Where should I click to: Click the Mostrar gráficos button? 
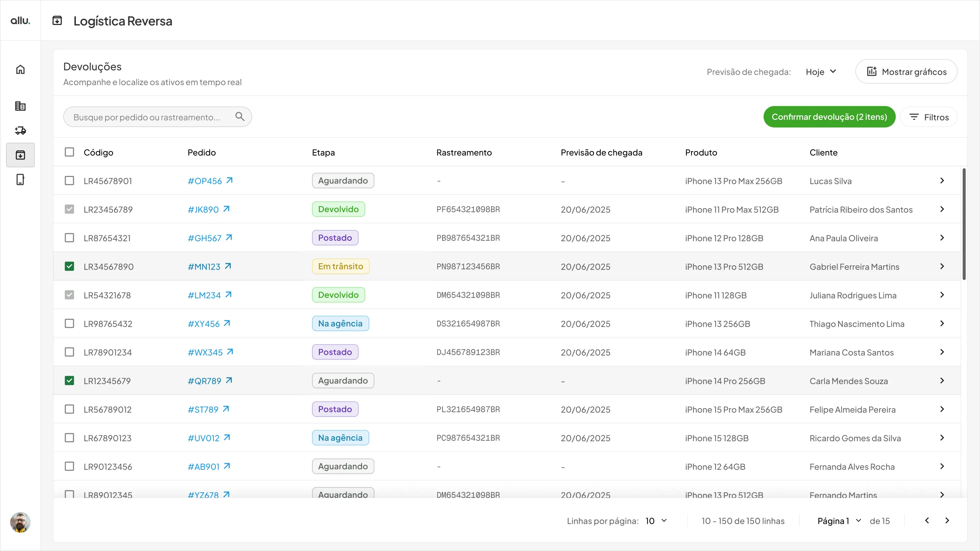tap(906, 71)
